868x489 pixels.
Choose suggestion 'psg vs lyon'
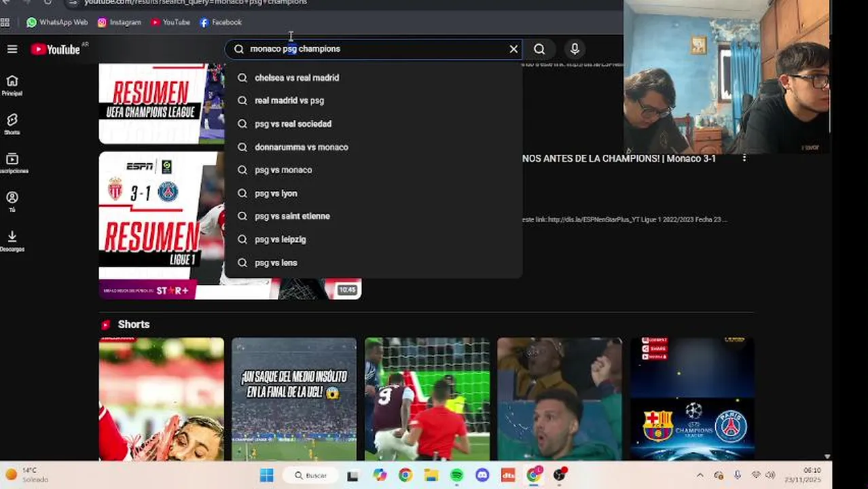click(374, 193)
